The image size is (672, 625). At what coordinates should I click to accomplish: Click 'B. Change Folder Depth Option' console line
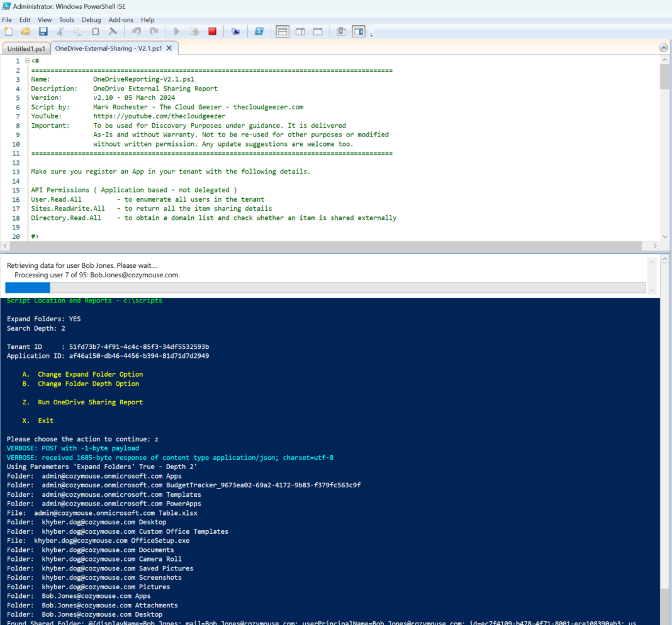click(x=81, y=384)
